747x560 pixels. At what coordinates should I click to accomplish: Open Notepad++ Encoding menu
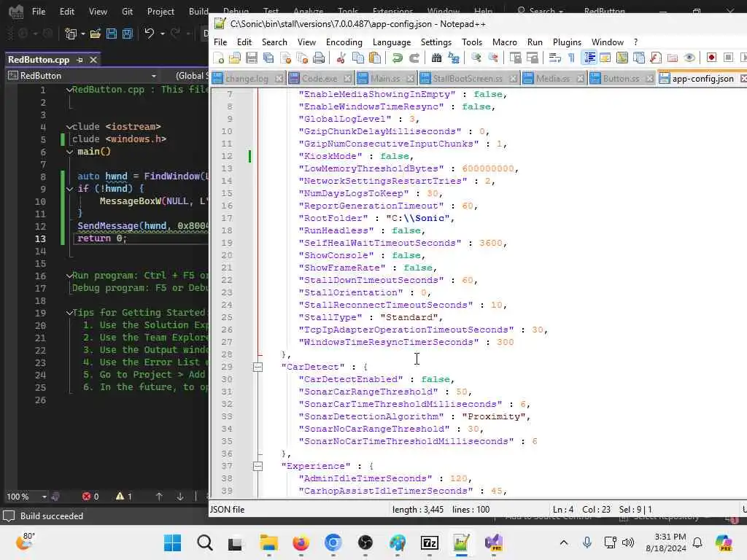344,42
